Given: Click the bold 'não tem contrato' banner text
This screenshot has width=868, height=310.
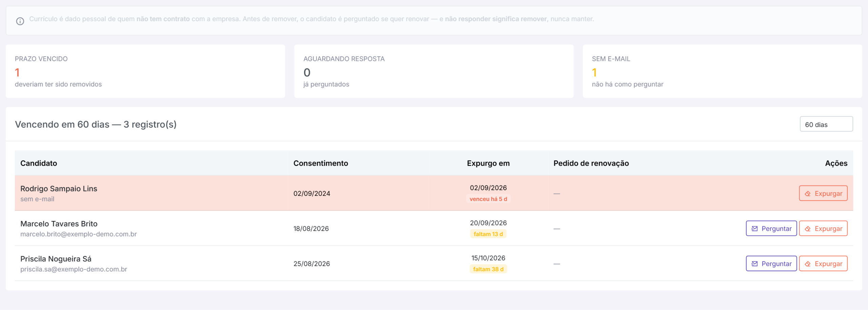Looking at the screenshot, I should point(163,19).
